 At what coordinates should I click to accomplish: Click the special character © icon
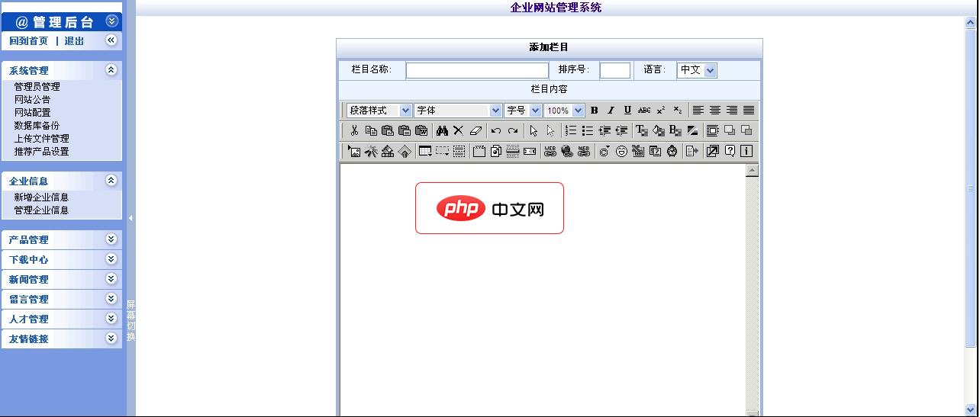604,151
